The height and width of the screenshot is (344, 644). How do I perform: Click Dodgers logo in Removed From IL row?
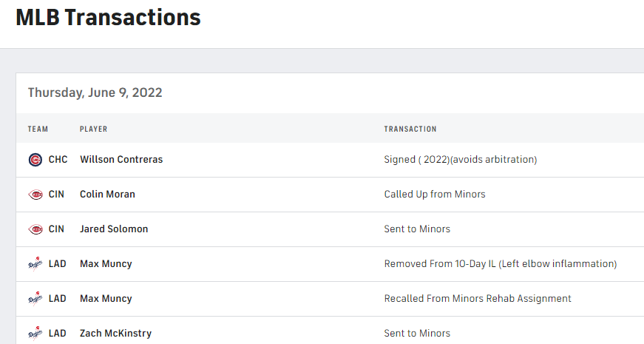pos(35,264)
